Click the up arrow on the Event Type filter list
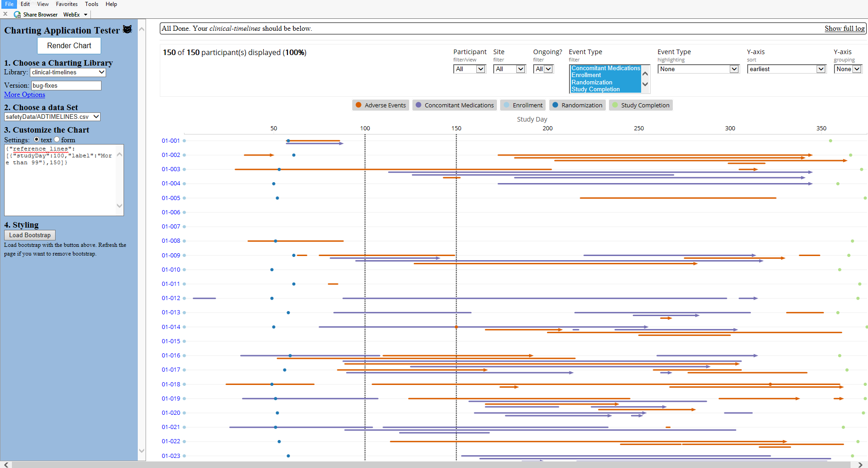 pos(645,72)
